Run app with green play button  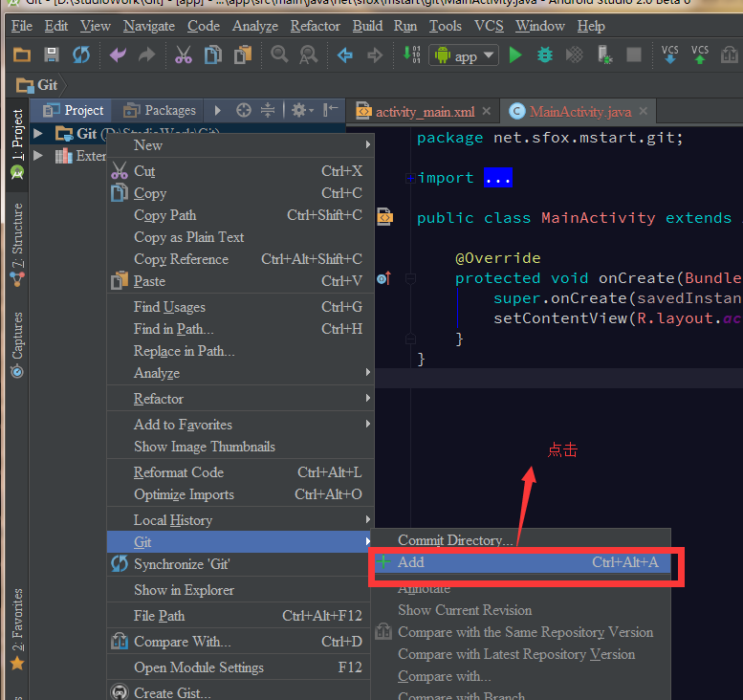tap(515, 55)
